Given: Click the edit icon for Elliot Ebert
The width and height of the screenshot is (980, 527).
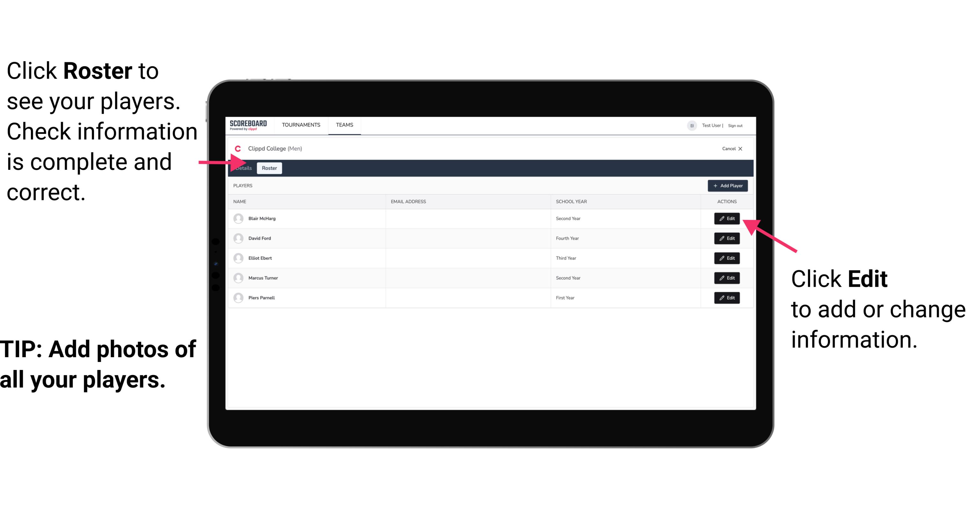Looking at the screenshot, I should (727, 258).
